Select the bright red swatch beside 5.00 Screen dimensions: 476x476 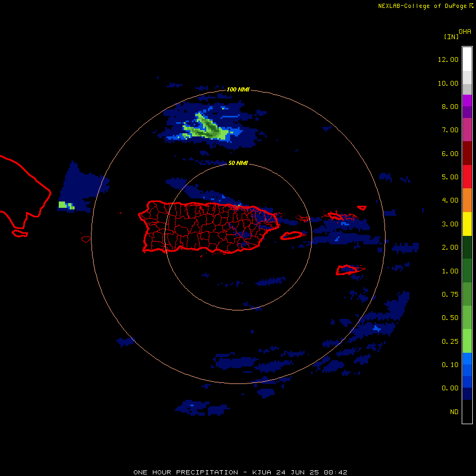[467, 177]
